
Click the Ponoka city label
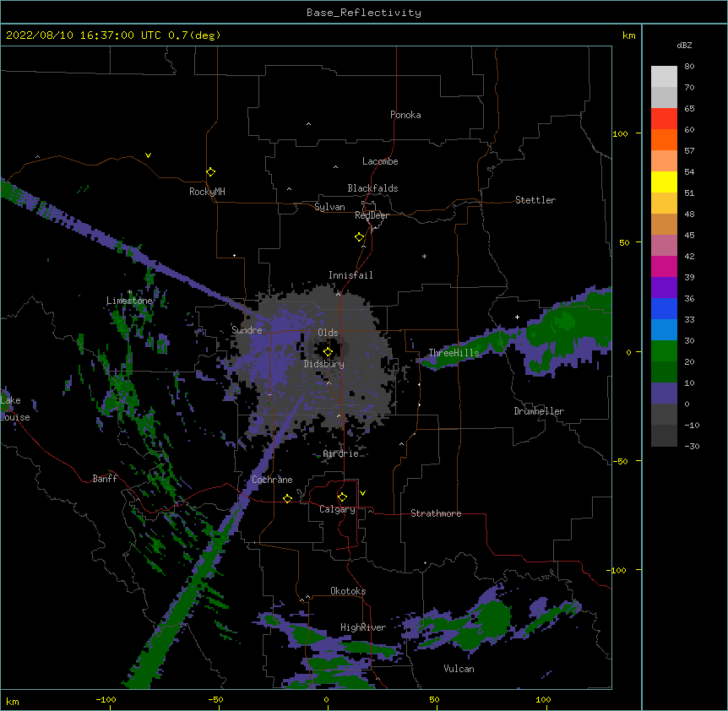coord(405,115)
